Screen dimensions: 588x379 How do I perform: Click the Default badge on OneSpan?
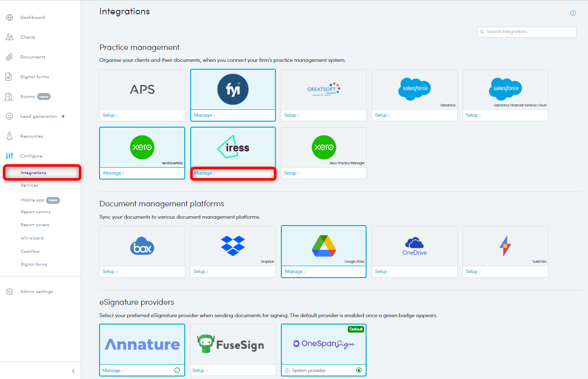point(356,329)
